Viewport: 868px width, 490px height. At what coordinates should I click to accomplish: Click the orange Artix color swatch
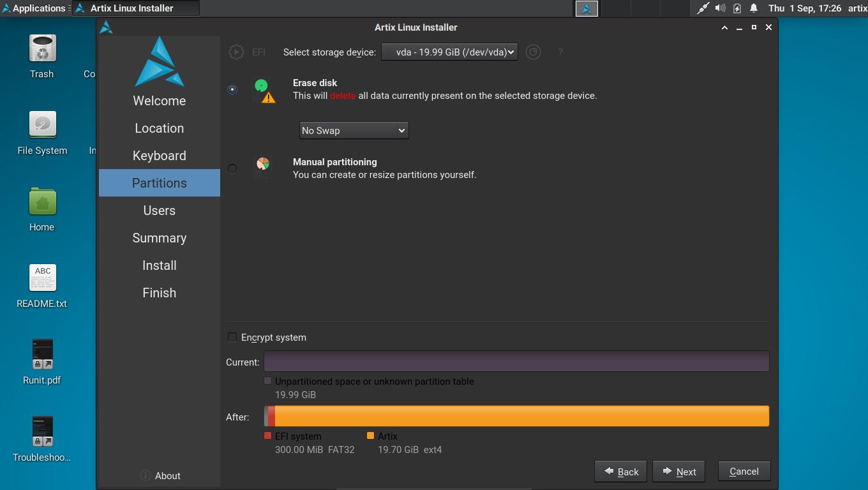[370, 436]
